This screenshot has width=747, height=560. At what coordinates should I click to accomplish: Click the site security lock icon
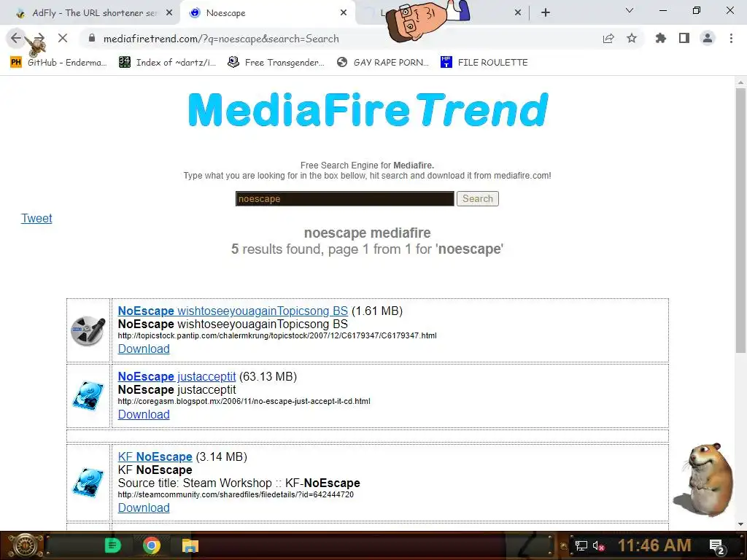click(92, 38)
